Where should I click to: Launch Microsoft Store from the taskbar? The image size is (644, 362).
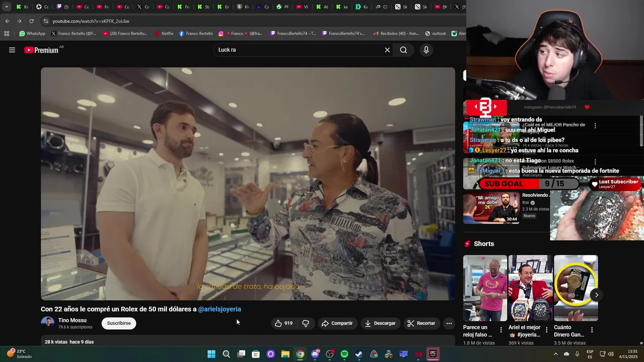256,354
